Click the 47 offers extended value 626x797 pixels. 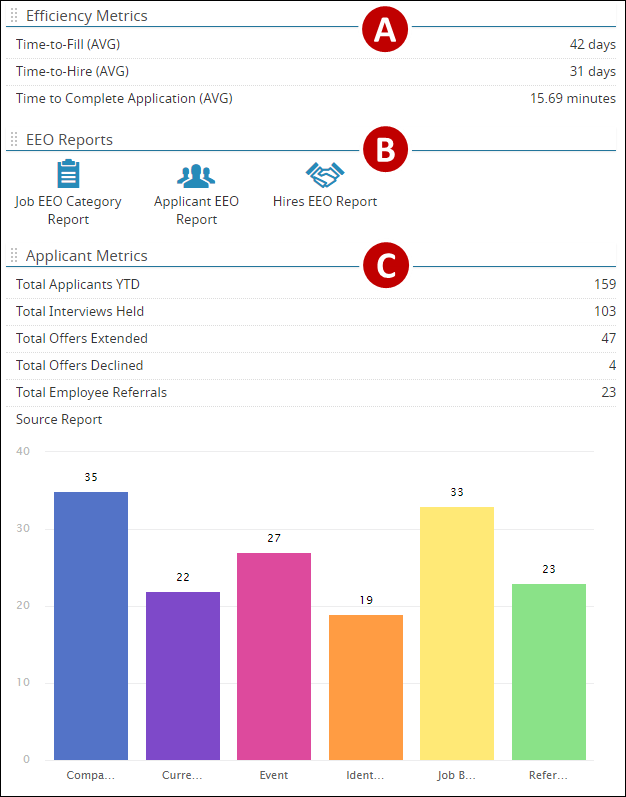609,338
